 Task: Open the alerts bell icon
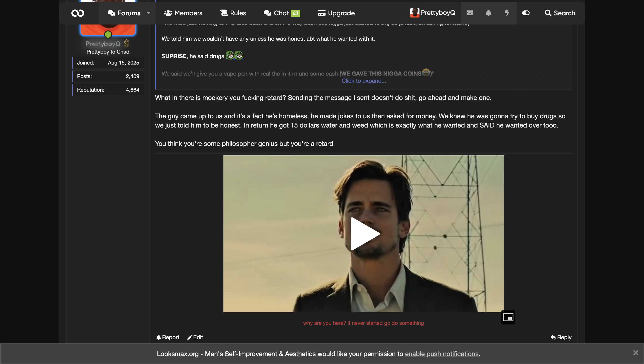(488, 13)
